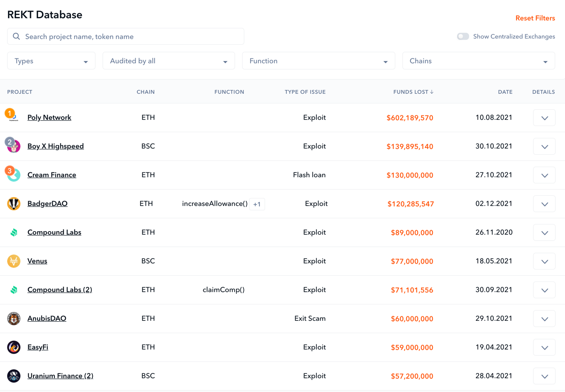The height and width of the screenshot is (392, 565).
Task: Click the Project column header
Action: click(x=19, y=92)
